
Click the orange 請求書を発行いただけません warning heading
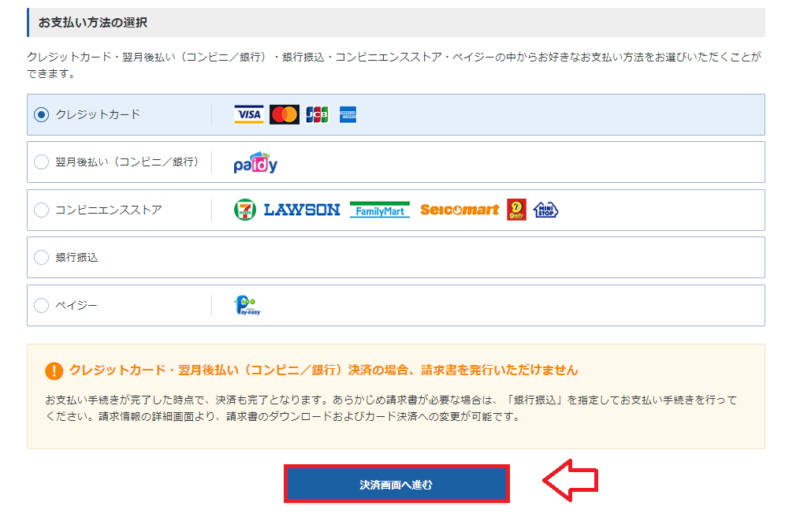click(323, 370)
